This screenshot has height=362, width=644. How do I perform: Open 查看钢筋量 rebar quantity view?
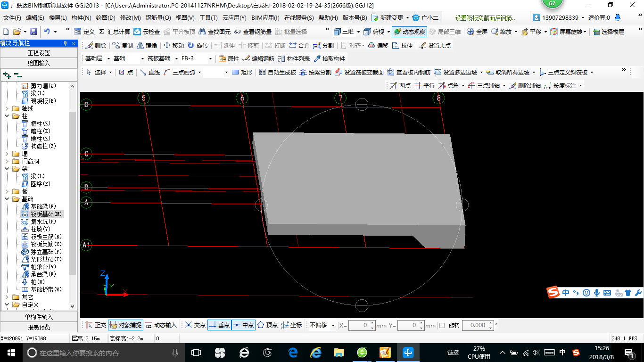tap(253, 32)
